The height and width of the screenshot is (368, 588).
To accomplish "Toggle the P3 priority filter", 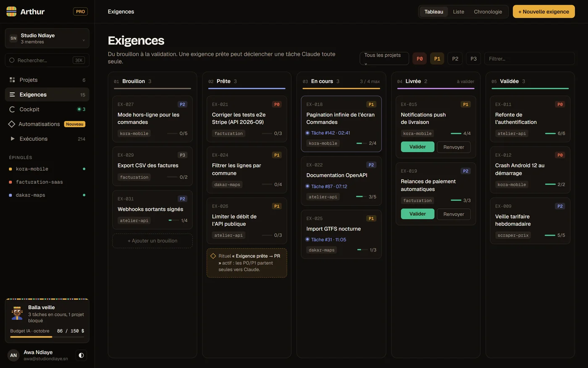I will pyautogui.click(x=473, y=59).
